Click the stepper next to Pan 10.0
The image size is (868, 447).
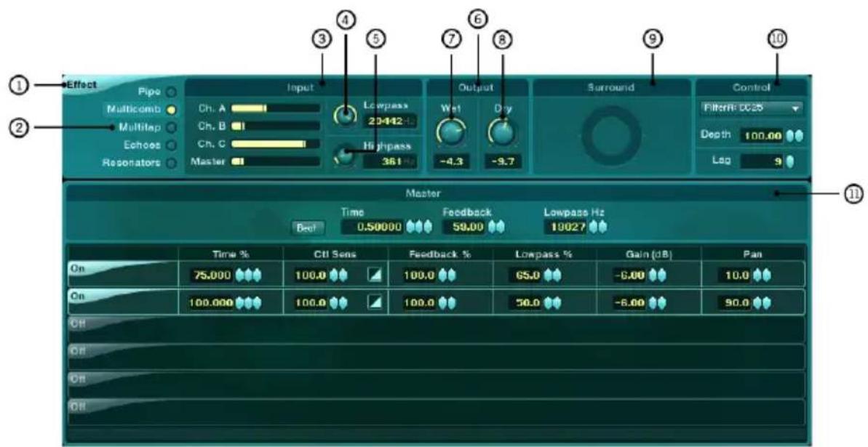click(761, 275)
